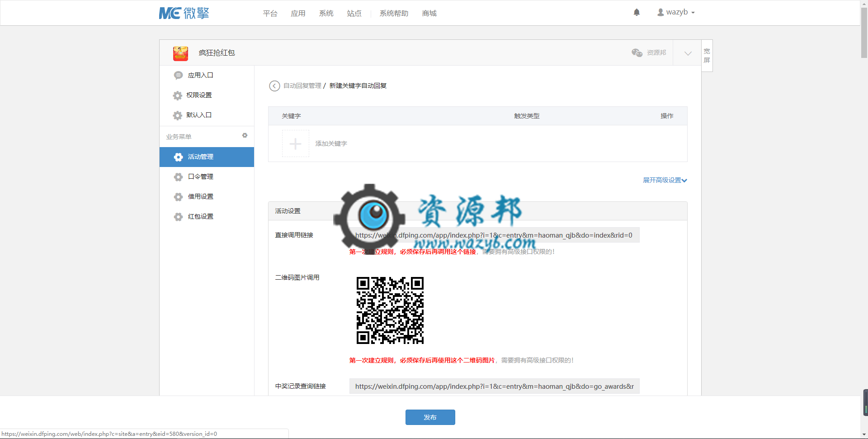Open the 商城 menu
Viewport: 868px width, 439px height.
429,14
